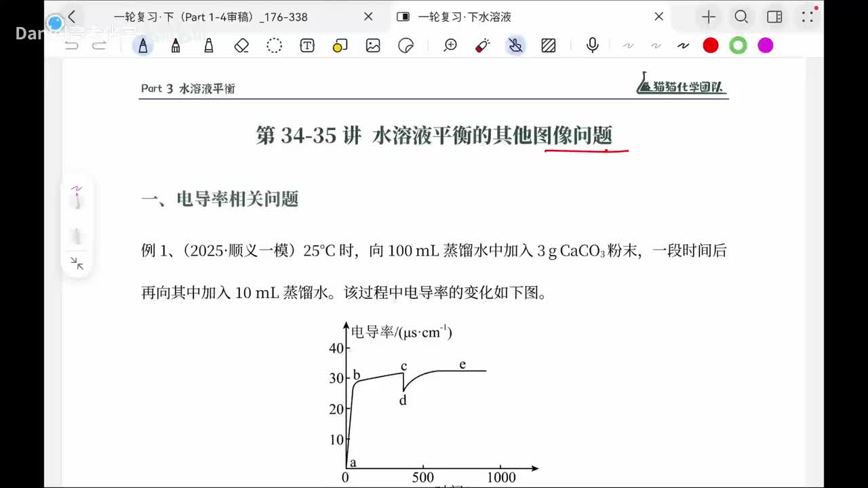Activate the zoom window magnifier
868x488 pixels.
[x=450, y=45]
